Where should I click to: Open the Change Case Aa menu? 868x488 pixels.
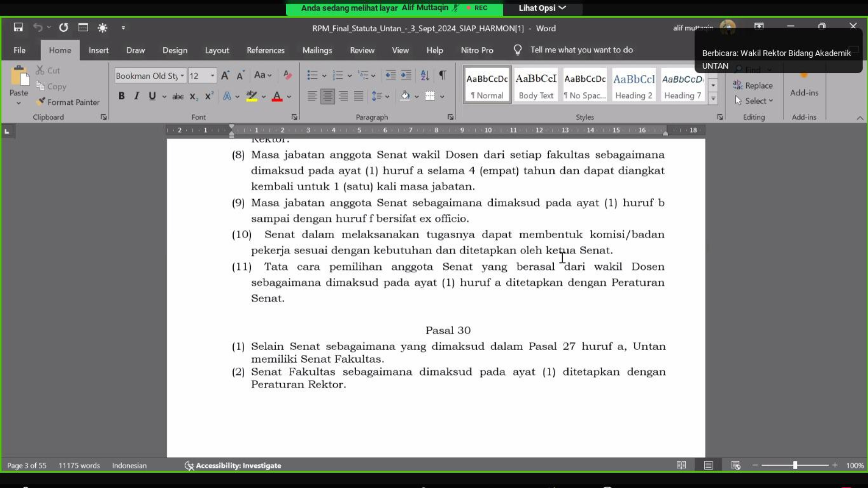[263, 75]
